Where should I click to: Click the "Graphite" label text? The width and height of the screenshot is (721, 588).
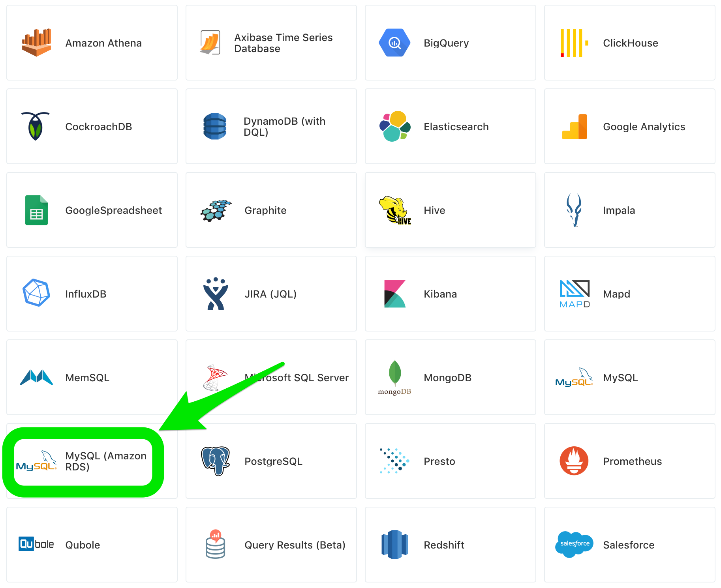(x=265, y=210)
